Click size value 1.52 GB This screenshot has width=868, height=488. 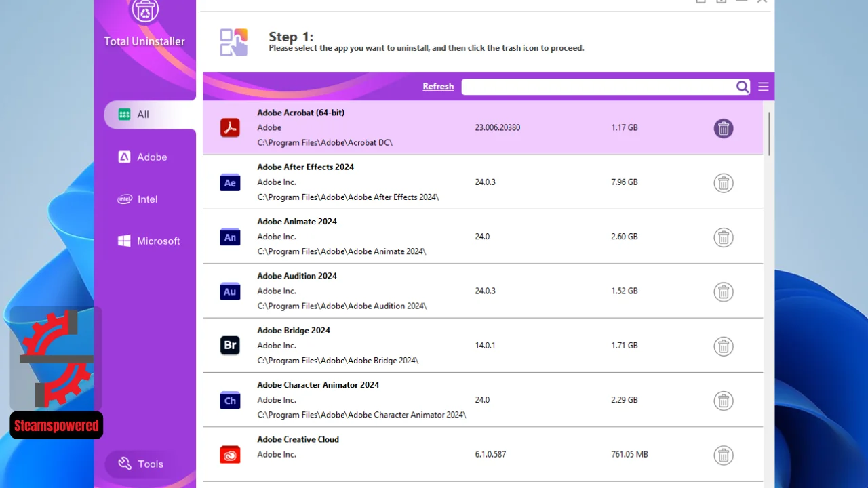pos(625,291)
